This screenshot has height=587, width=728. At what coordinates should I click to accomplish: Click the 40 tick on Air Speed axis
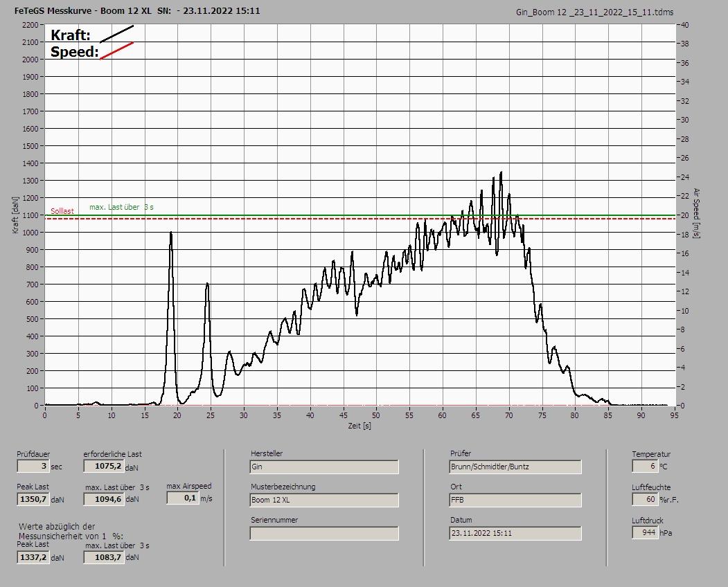(x=685, y=25)
